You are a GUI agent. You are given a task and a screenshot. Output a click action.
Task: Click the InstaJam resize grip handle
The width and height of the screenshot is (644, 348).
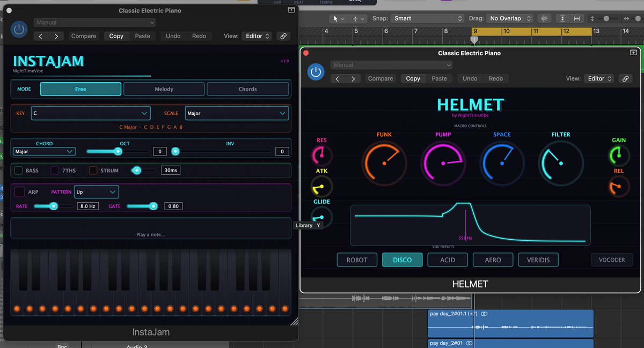point(294,322)
